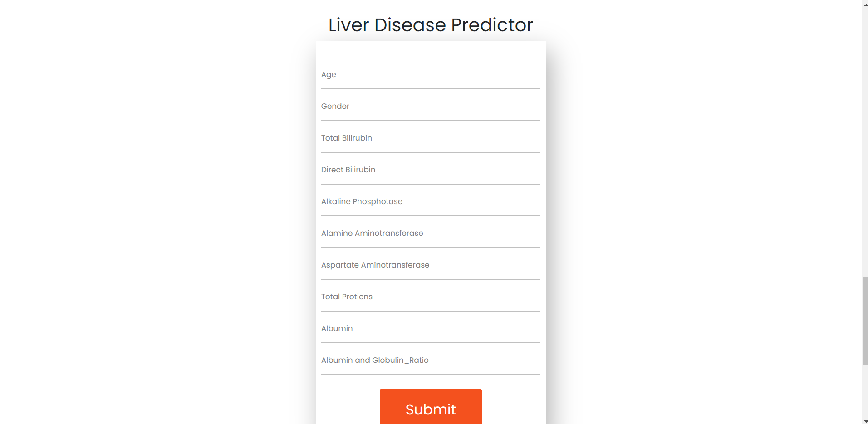Click the scroll-down arrow
This screenshot has width=868, height=424.
[863, 420]
